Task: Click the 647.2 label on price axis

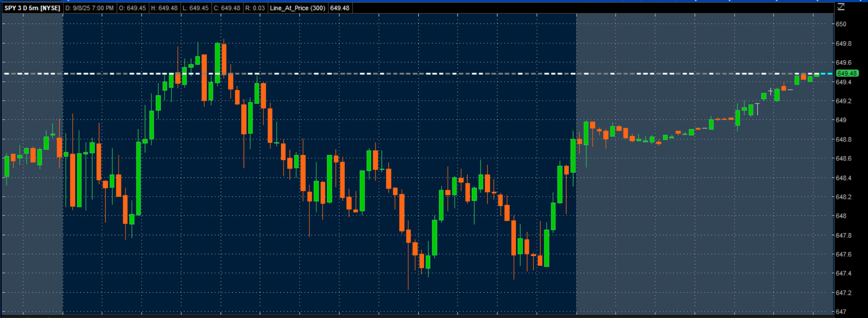Action: [x=843, y=293]
